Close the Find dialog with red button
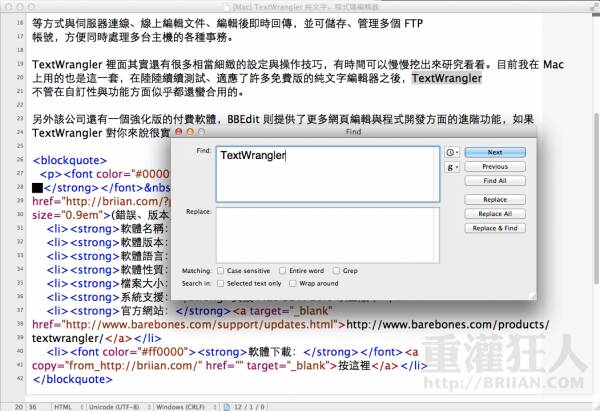600x411 pixels. point(178,132)
